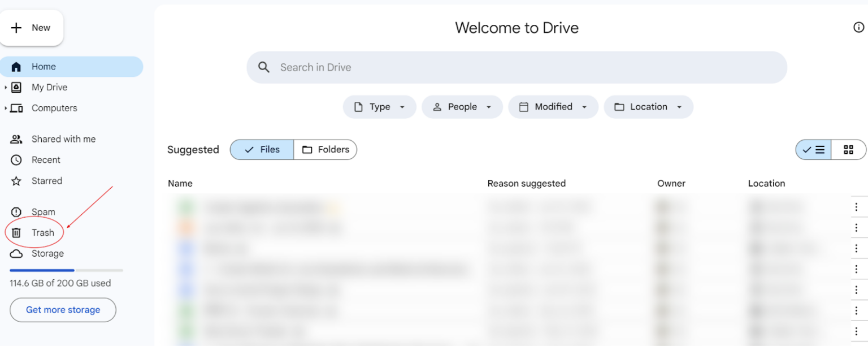Keep Files filter selected
The image size is (868, 346).
[x=262, y=149]
